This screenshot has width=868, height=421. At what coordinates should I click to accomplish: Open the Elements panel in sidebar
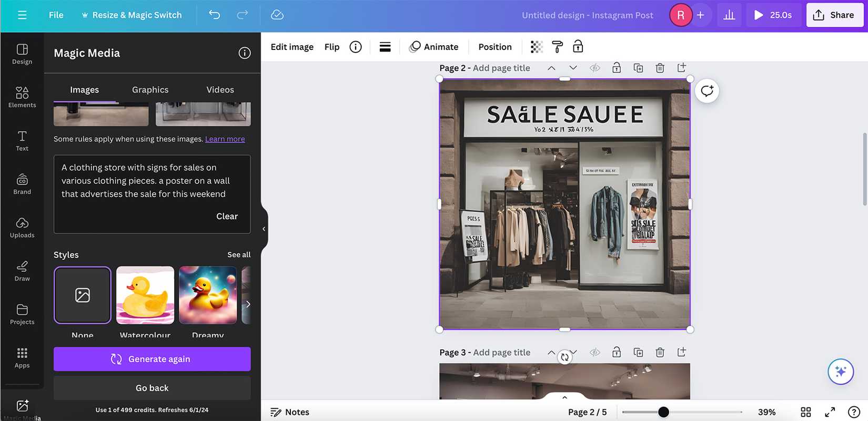(22, 97)
